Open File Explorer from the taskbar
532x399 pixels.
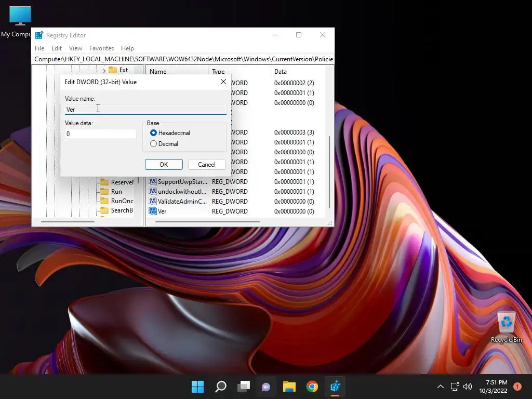tap(289, 387)
